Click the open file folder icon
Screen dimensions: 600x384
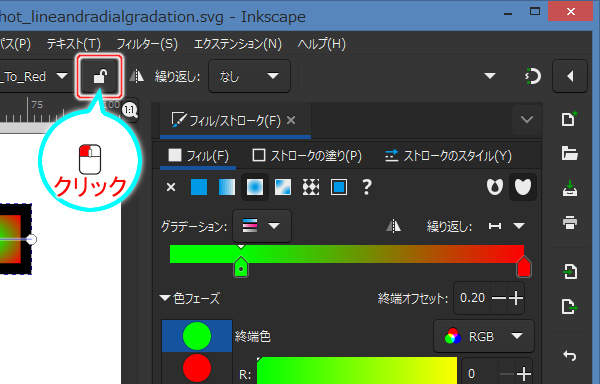pos(569,153)
